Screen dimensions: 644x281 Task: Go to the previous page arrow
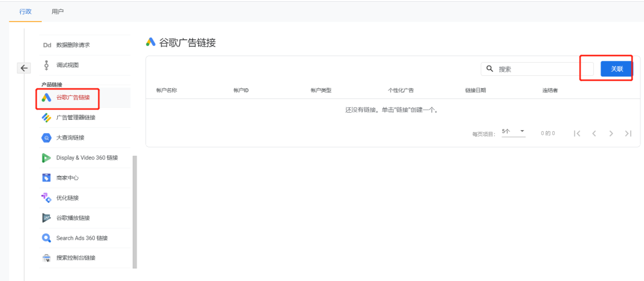click(x=594, y=134)
